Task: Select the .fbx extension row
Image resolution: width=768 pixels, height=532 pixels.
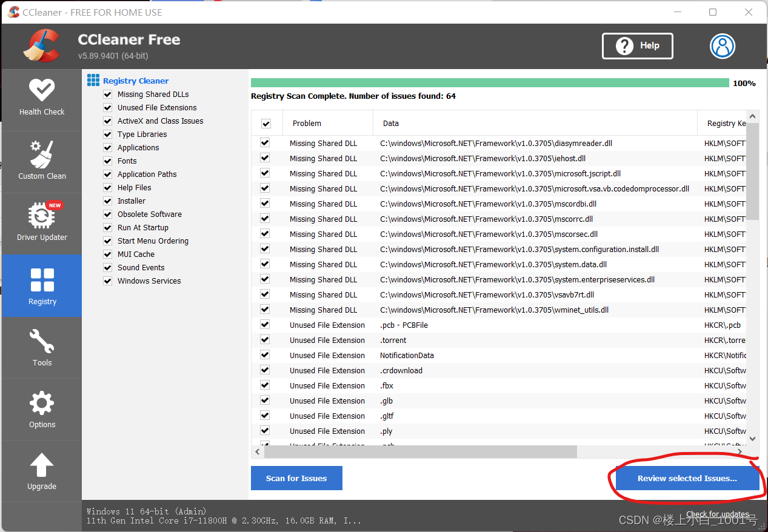Action: tap(499, 385)
